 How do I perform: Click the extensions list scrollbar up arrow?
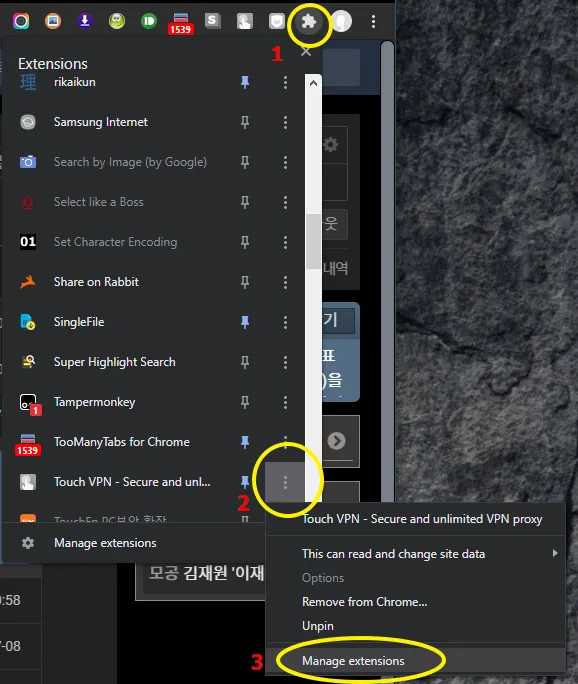click(313, 83)
